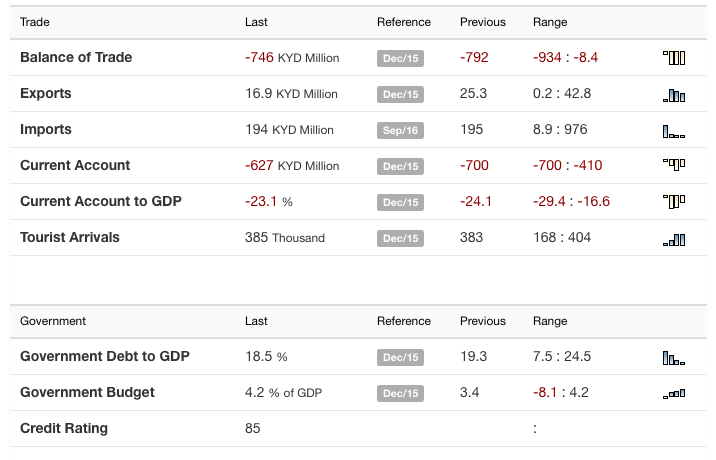This screenshot has height=460, width=716.
Task: Open the Government Budget chart icon
Action: tap(674, 393)
